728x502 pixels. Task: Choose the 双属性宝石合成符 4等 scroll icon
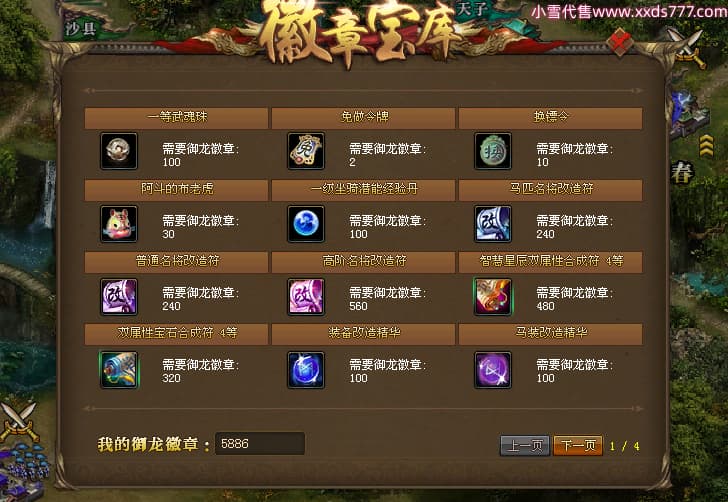point(119,370)
